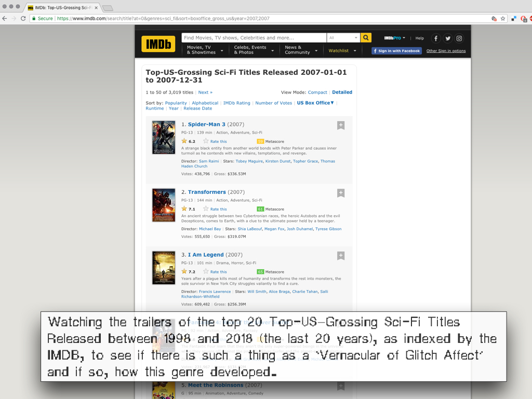Expand Celebs, Events & Photos menu
This screenshot has height=399, width=532.
(x=254, y=50)
